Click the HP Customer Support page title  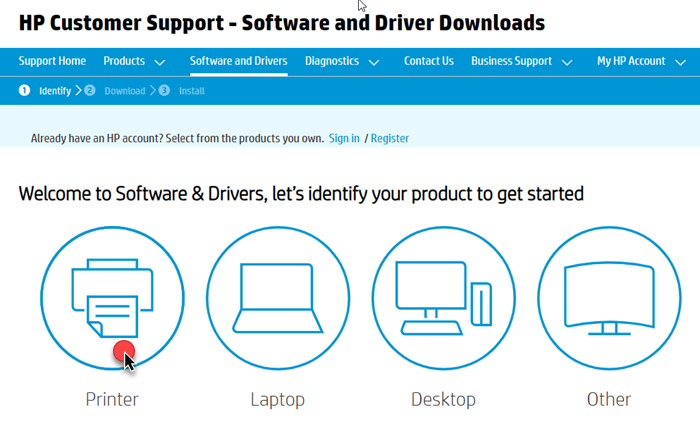click(282, 23)
